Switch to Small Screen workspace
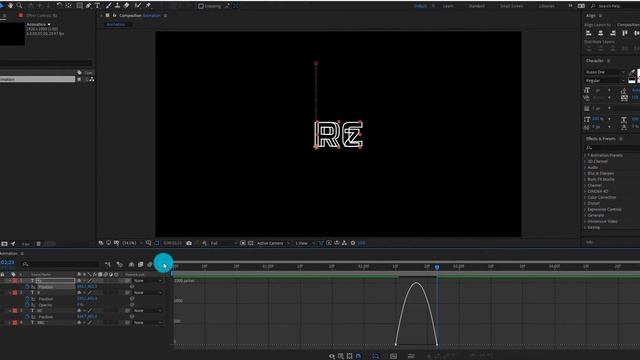This screenshot has width=640, height=360. [511, 6]
